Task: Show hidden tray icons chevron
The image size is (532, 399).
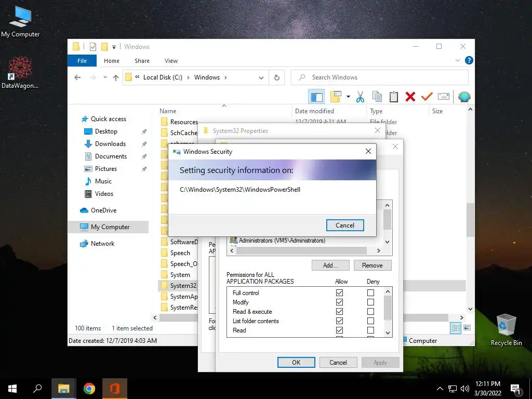Action: pos(440,389)
